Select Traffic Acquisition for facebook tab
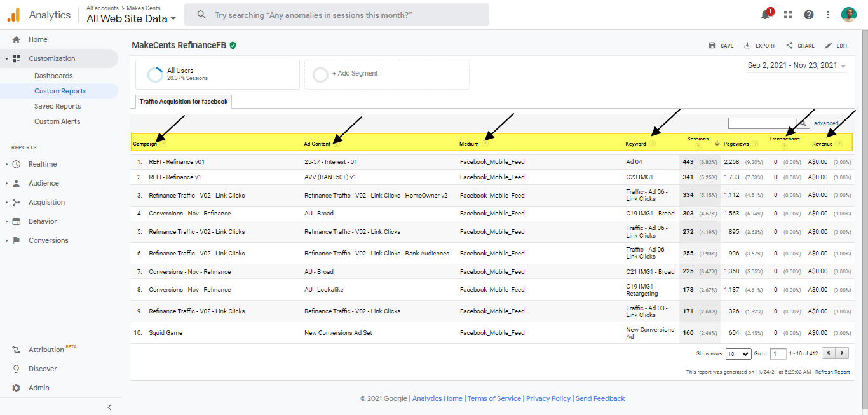Viewport: 868px width, 415px height. pyautogui.click(x=184, y=101)
